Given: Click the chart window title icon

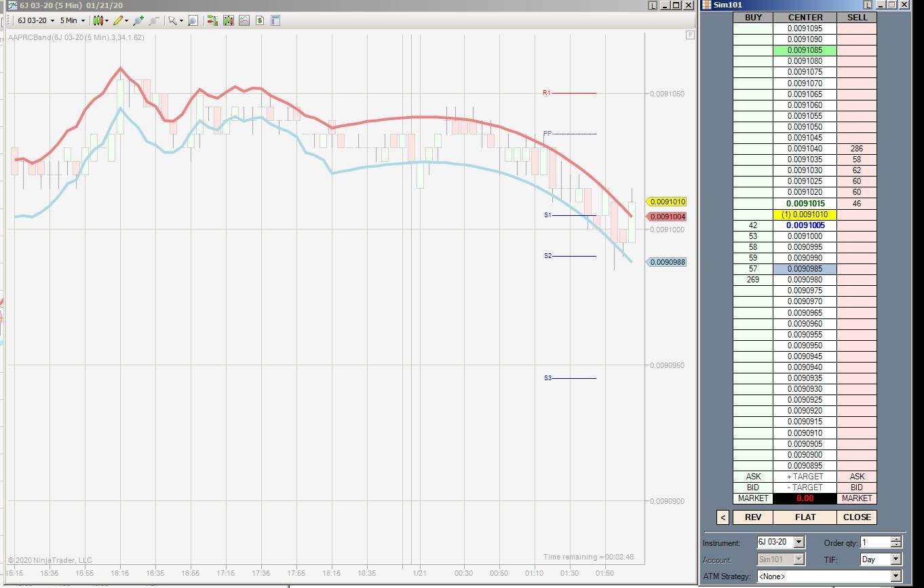Looking at the screenshot, I should pyautogui.click(x=13, y=5).
